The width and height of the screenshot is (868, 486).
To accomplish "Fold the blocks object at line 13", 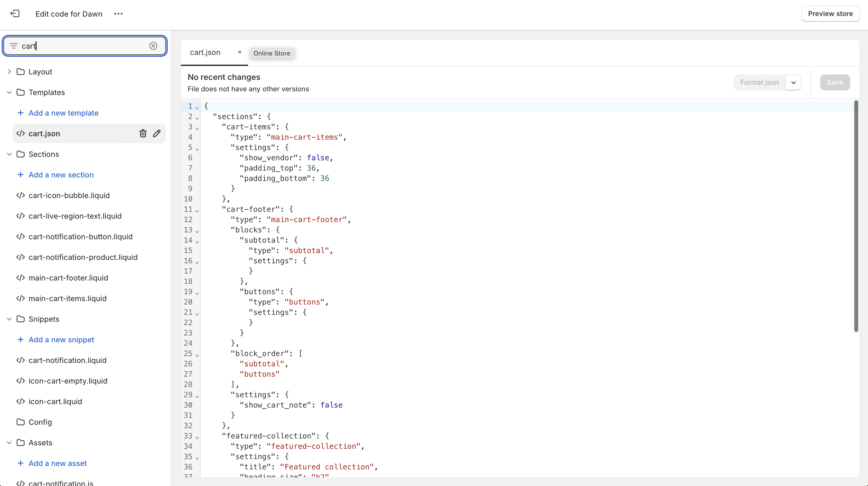I will click(197, 231).
